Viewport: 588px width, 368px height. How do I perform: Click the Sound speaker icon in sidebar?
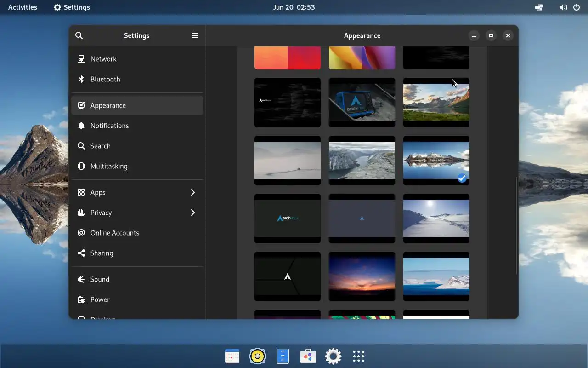click(81, 279)
